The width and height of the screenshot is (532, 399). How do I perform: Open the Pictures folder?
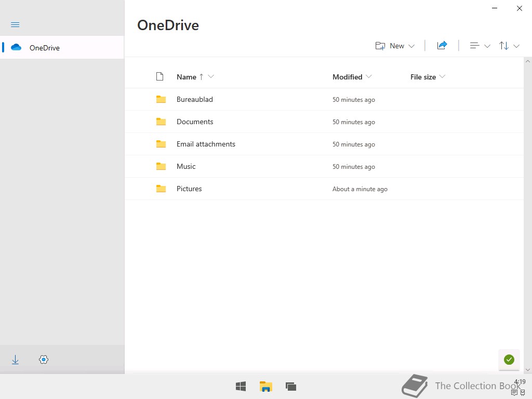(x=189, y=189)
